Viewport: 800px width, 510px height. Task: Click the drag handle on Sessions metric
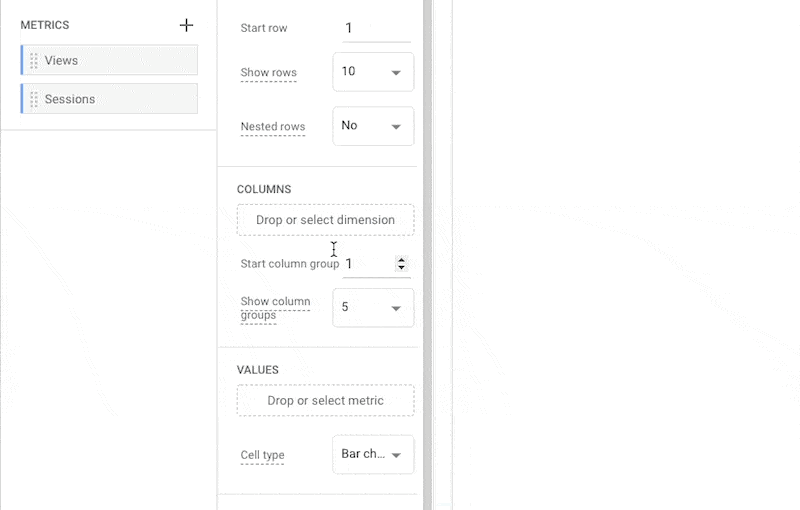[34, 99]
